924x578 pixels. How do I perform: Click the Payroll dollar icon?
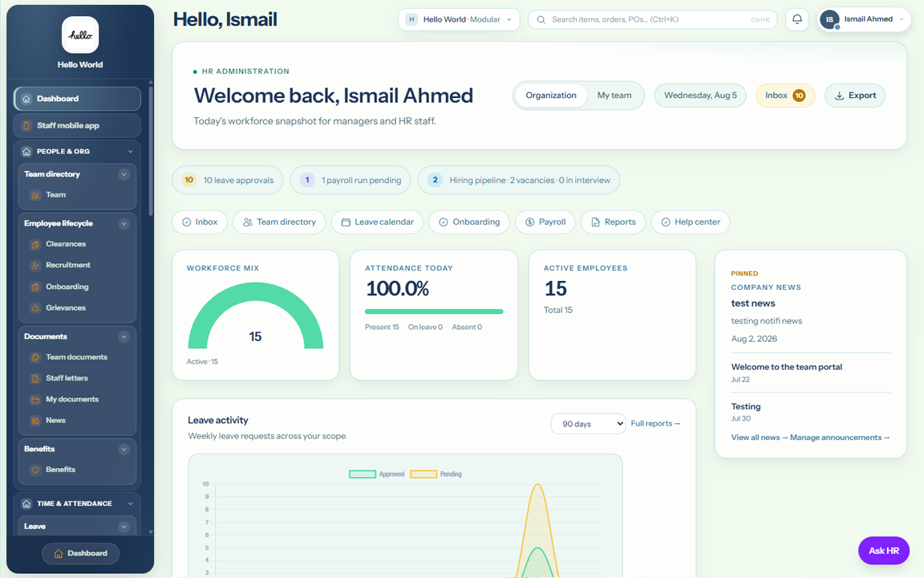tap(529, 222)
